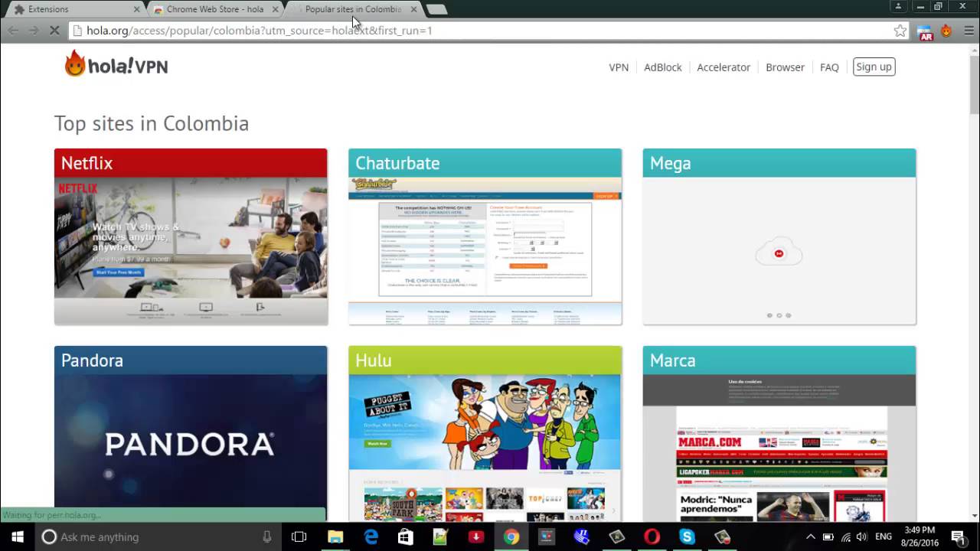Open the Windows Store taskbar icon
This screenshot has width=980, height=551.
(406, 536)
